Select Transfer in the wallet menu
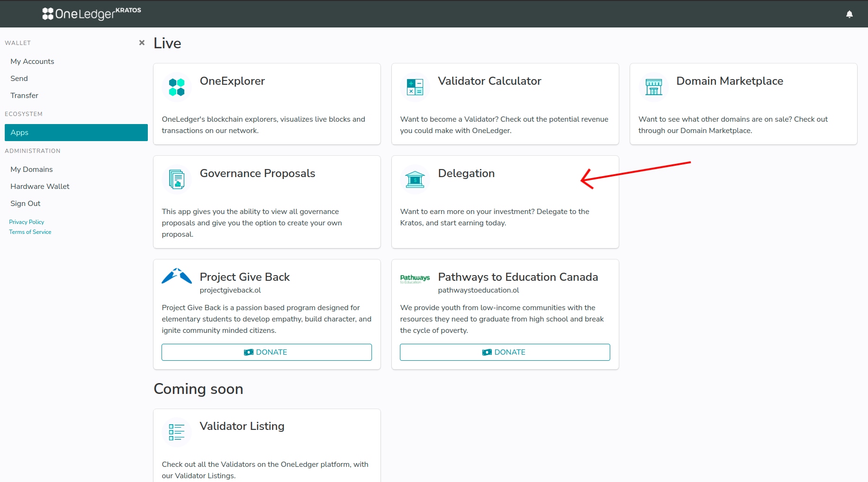The image size is (868, 482). [x=24, y=96]
